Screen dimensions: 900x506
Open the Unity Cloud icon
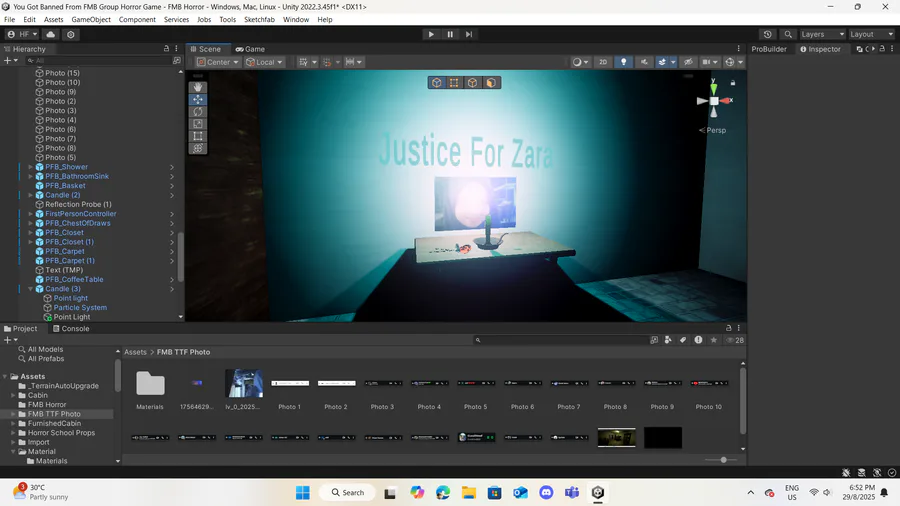coord(51,34)
